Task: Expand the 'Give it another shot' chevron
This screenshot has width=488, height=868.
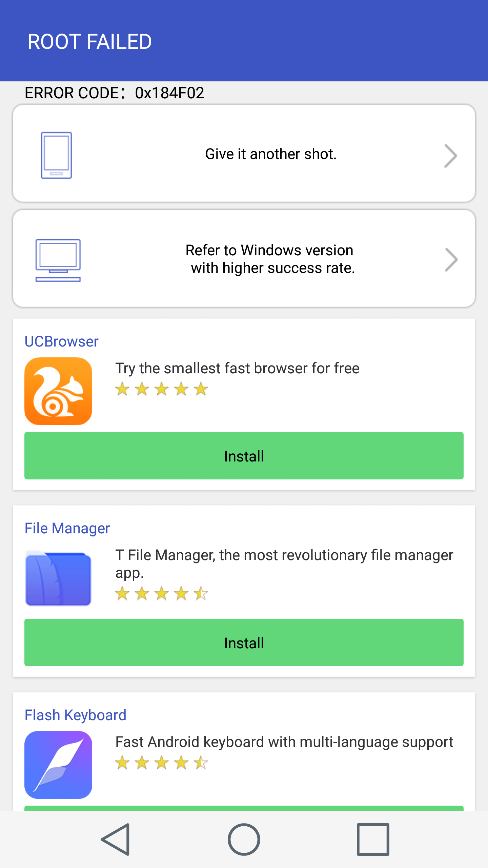Action: [x=451, y=156]
